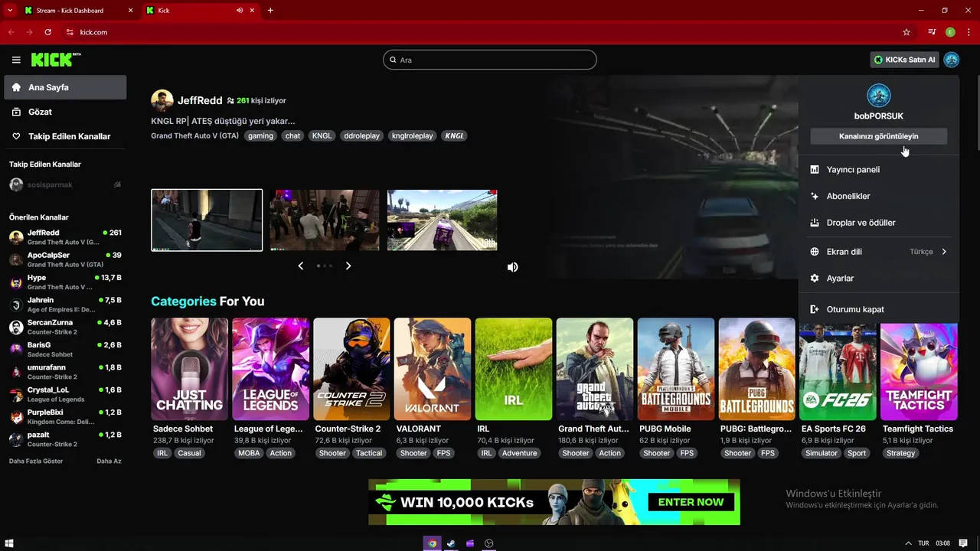The height and width of the screenshot is (551, 980).
Task: Open Grand Theft Auto V (GTA) category link
Action: click(195, 135)
